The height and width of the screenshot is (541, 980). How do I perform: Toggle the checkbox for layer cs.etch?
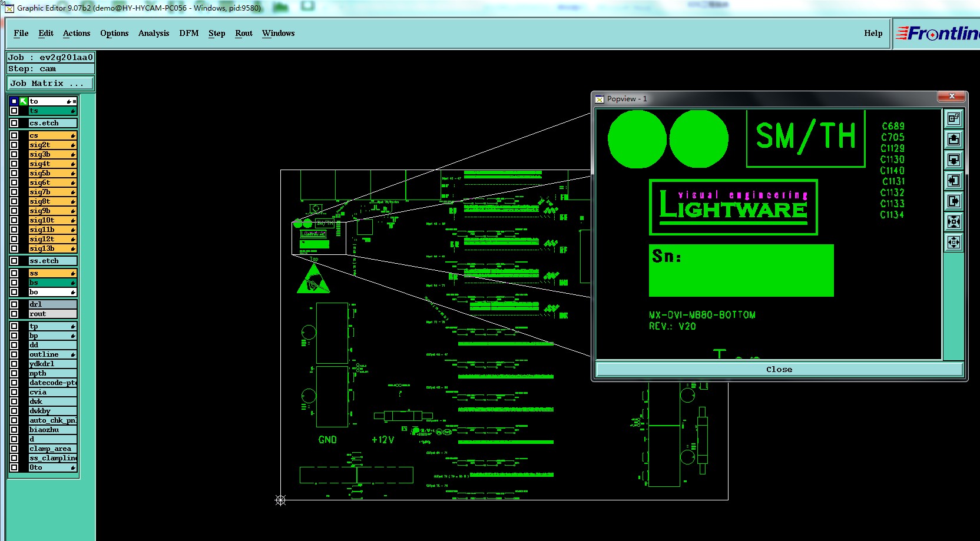[14, 123]
